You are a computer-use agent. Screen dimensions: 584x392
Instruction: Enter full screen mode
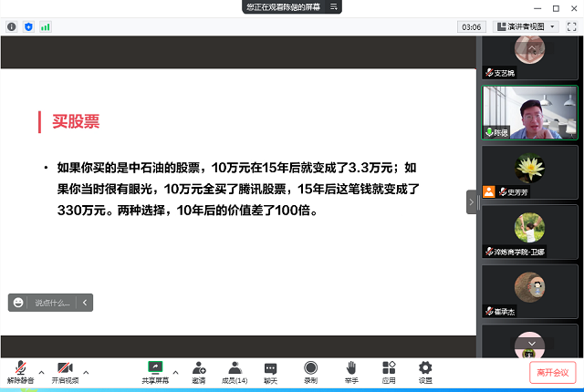[571, 26]
